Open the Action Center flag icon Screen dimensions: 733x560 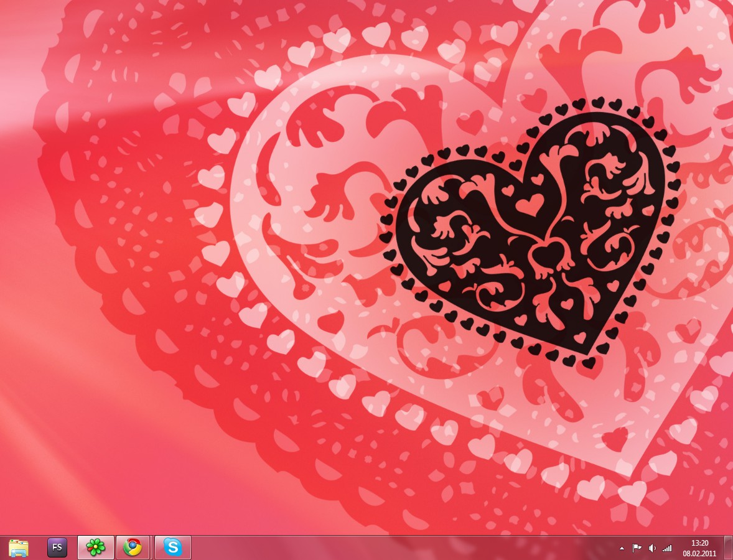coord(637,548)
